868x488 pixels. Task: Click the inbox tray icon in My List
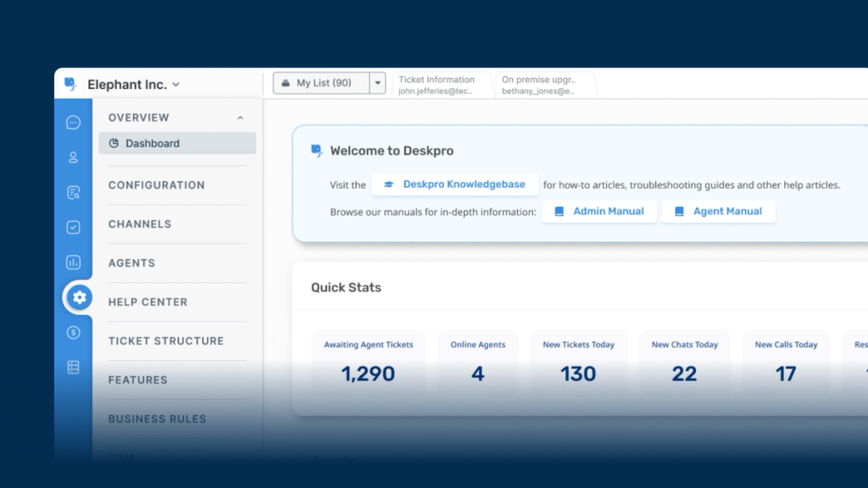pyautogui.click(x=286, y=83)
